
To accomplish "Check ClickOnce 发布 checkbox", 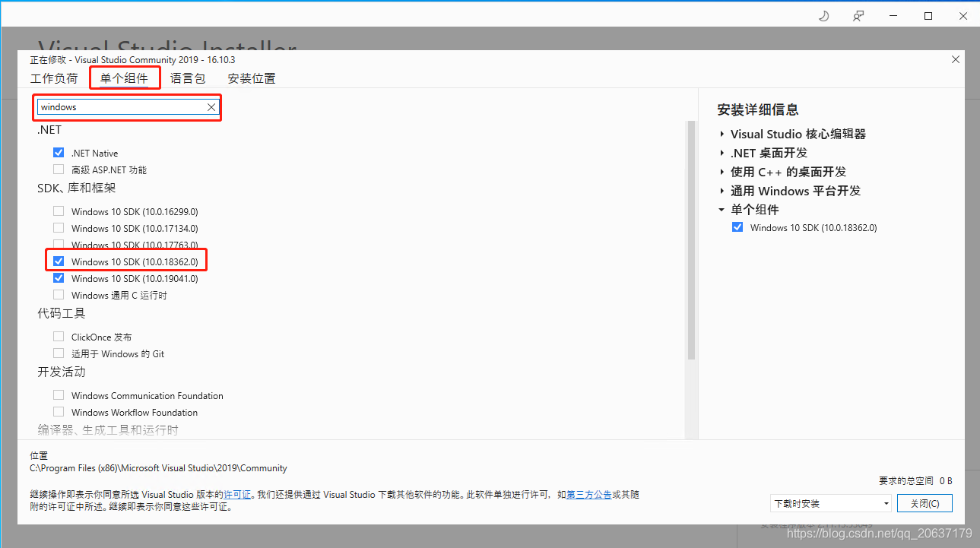I will coord(59,337).
